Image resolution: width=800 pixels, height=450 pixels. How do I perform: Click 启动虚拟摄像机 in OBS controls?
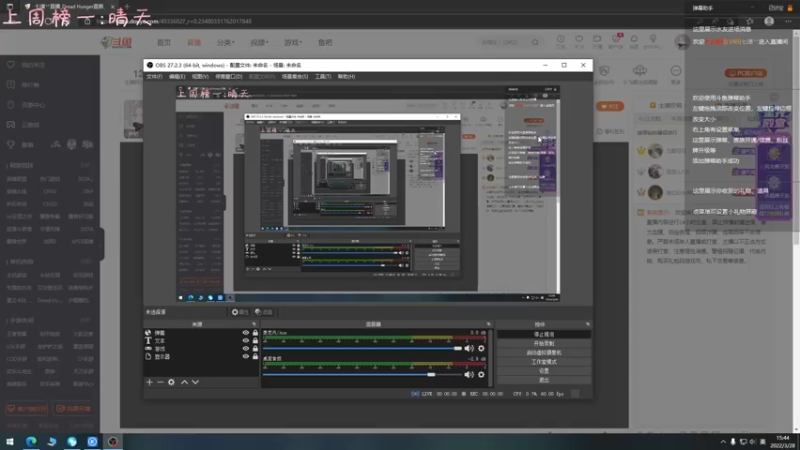pyautogui.click(x=544, y=353)
